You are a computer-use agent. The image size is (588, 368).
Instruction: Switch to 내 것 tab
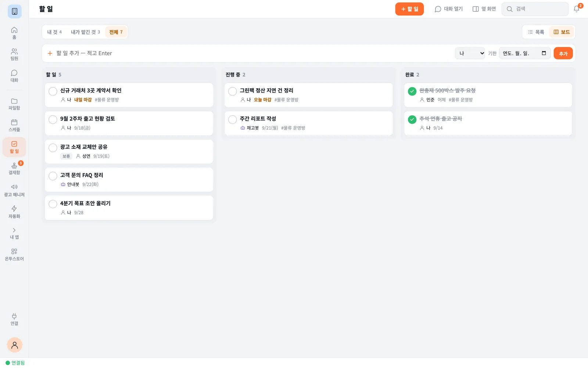point(54,32)
